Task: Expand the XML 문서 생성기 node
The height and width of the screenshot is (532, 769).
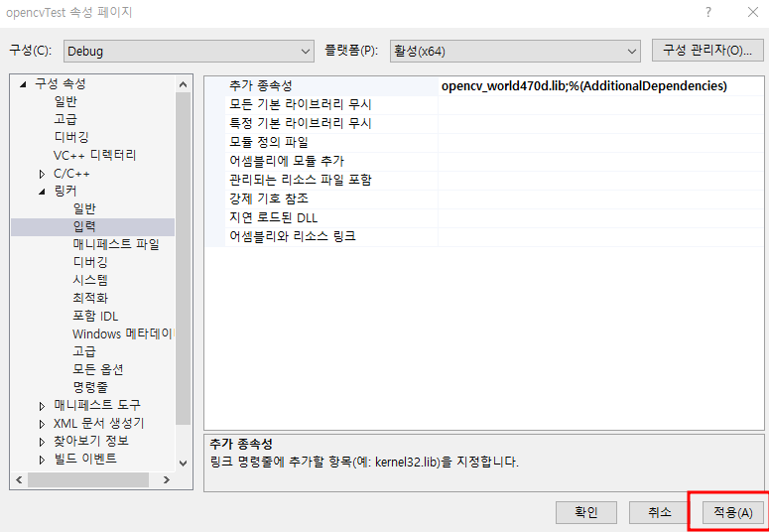Action: pyautogui.click(x=43, y=424)
